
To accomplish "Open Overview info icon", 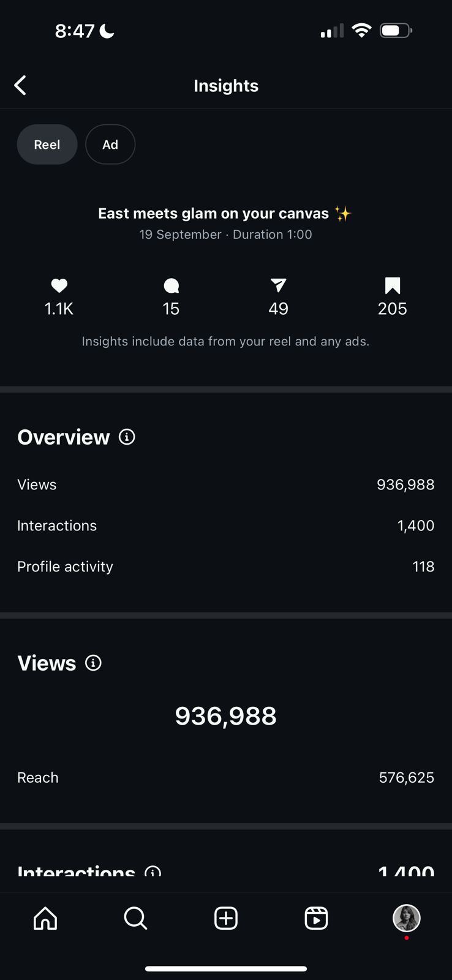I will (x=127, y=437).
